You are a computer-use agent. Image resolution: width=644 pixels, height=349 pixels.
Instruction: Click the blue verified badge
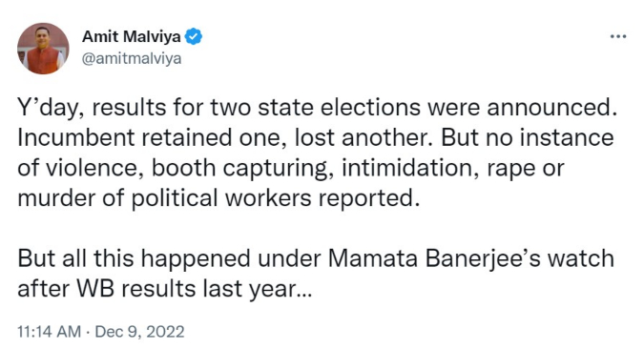(193, 36)
